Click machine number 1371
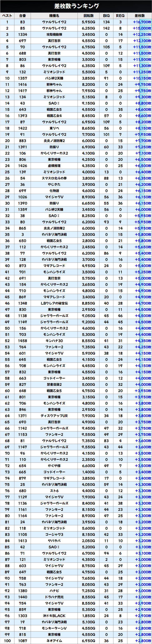The height and width of the screenshot is (644, 152). (x=23, y=416)
